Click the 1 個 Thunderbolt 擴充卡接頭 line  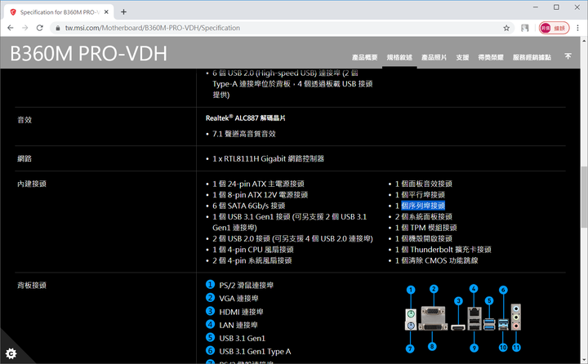(x=443, y=250)
